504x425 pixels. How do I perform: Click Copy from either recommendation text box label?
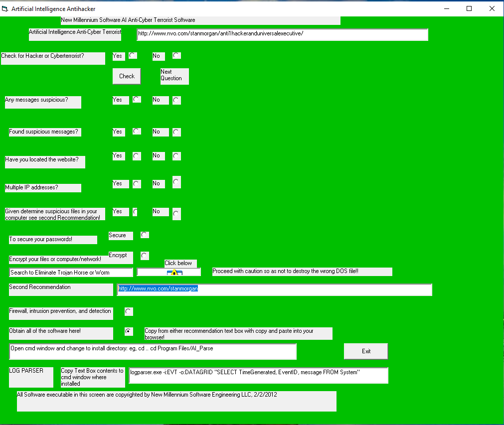click(238, 333)
